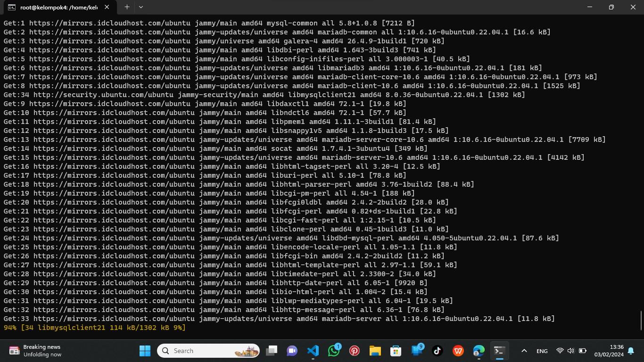Click the Get:1 mysql-common line
Screen dimensions: 644x362
[x=209, y=23]
